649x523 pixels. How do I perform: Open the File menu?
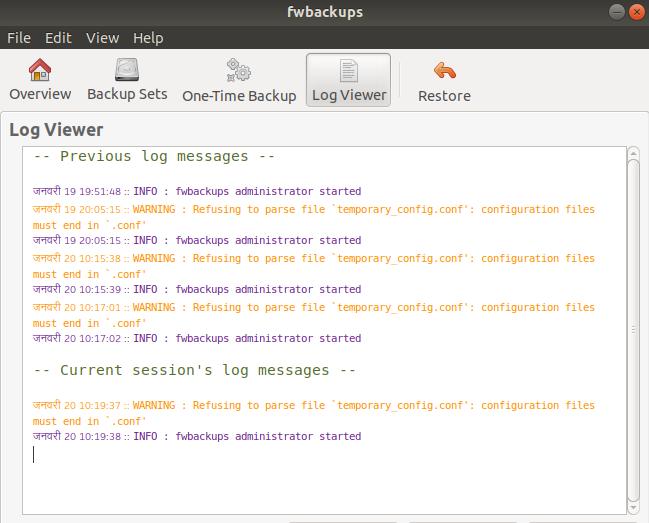[x=19, y=38]
